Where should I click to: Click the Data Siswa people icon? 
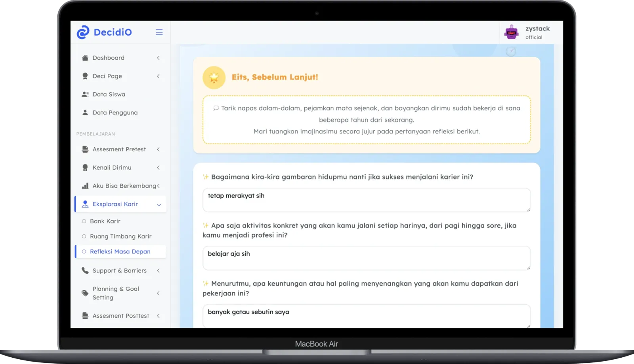[x=85, y=94]
